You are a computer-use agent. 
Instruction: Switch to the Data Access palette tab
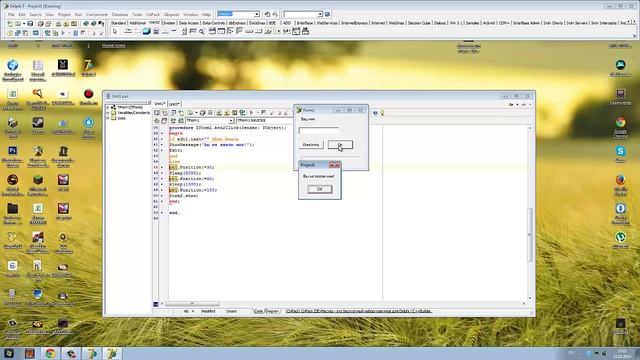(189, 23)
